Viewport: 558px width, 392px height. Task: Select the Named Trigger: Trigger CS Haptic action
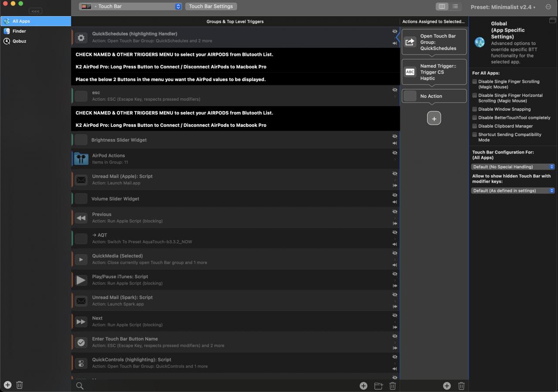pos(434,72)
